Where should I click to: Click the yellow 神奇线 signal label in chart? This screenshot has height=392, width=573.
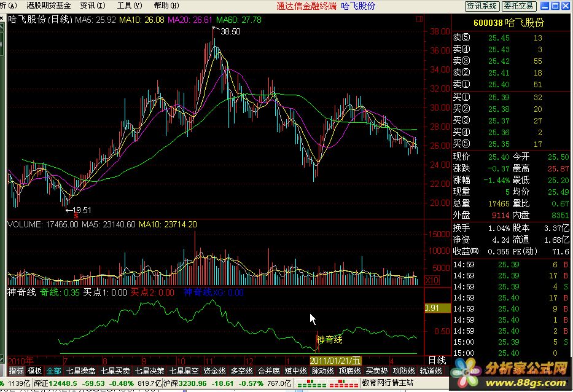329,340
